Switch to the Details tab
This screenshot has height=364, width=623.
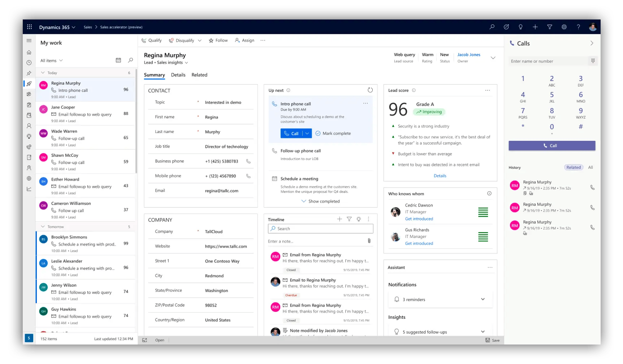pyautogui.click(x=178, y=75)
